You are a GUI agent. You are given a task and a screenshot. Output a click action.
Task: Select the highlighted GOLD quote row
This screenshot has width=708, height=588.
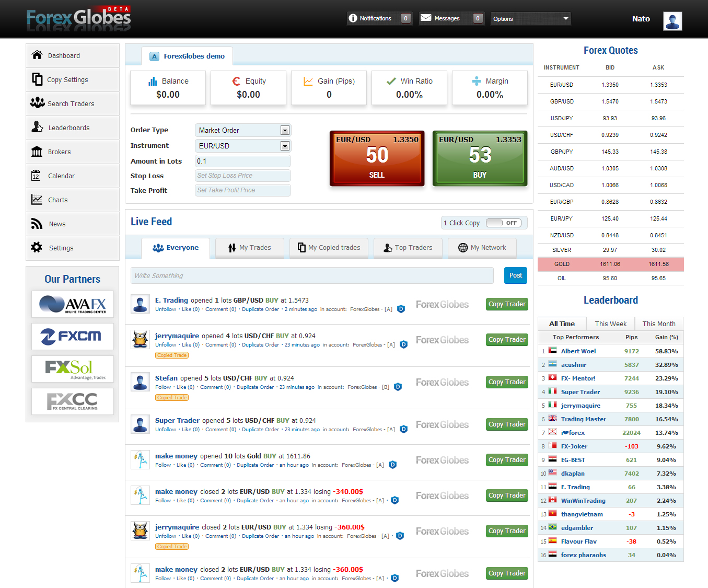[610, 264]
